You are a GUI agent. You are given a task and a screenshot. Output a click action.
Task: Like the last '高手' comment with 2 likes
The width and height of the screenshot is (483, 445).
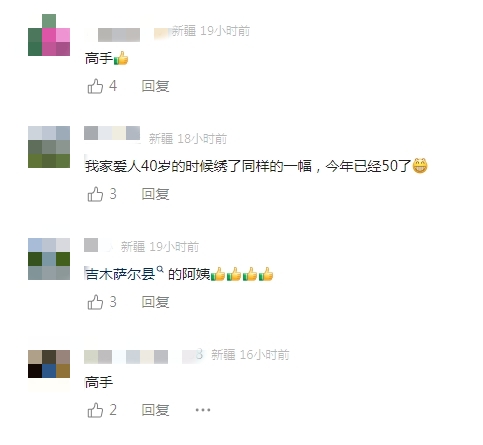click(x=95, y=410)
